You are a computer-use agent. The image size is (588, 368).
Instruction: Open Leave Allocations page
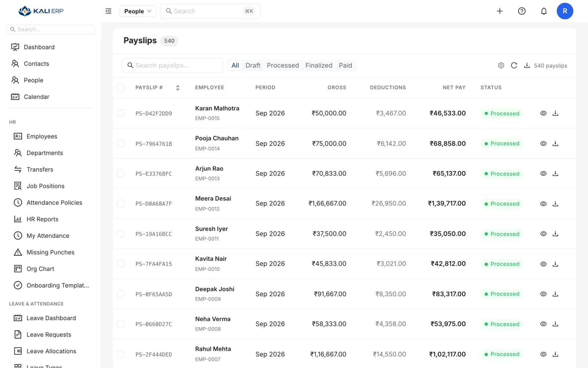51,351
